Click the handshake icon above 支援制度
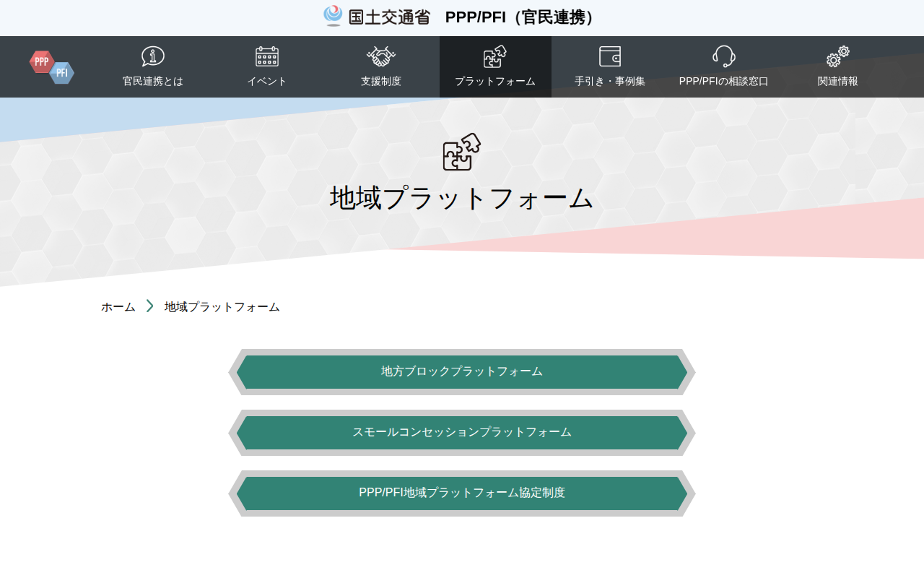Viewport: 924px width, 578px height. click(x=381, y=56)
